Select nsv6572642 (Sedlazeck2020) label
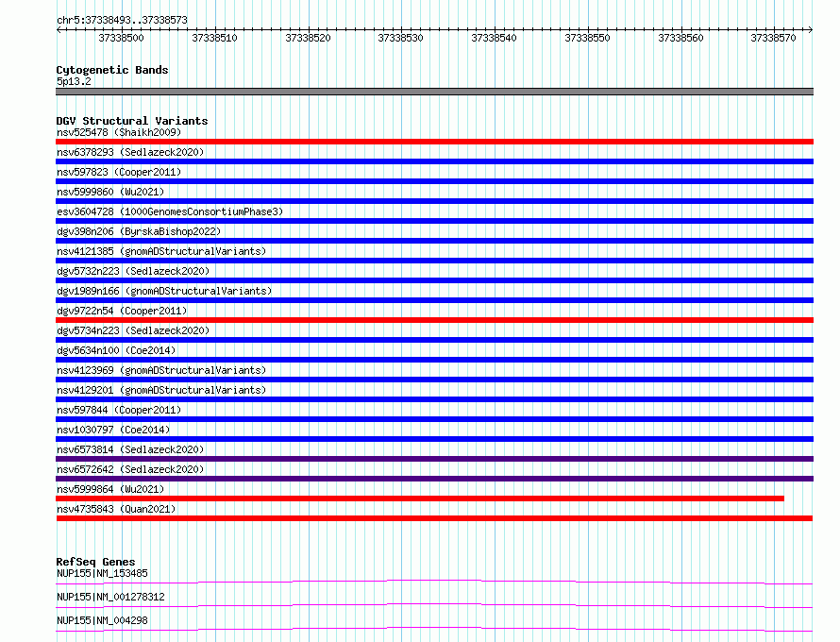The width and height of the screenshot is (840, 642). pos(130,469)
